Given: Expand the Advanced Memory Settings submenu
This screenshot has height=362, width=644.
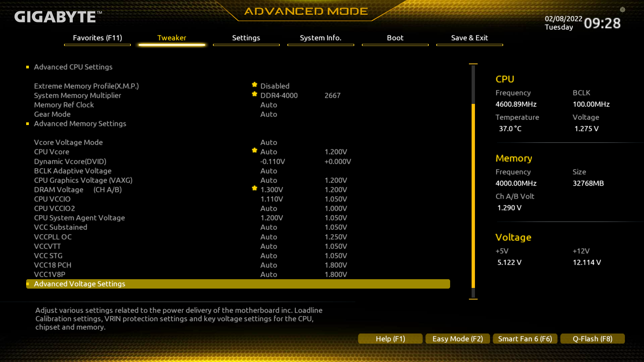Looking at the screenshot, I should tap(80, 124).
